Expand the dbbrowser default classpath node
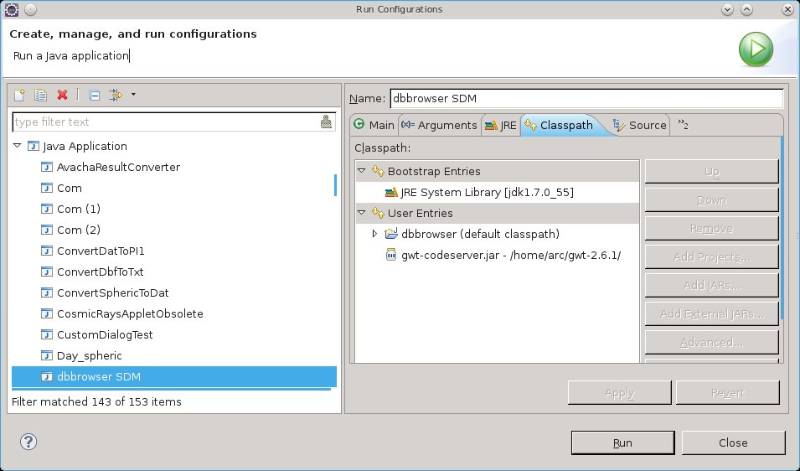800x471 pixels. (375, 234)
